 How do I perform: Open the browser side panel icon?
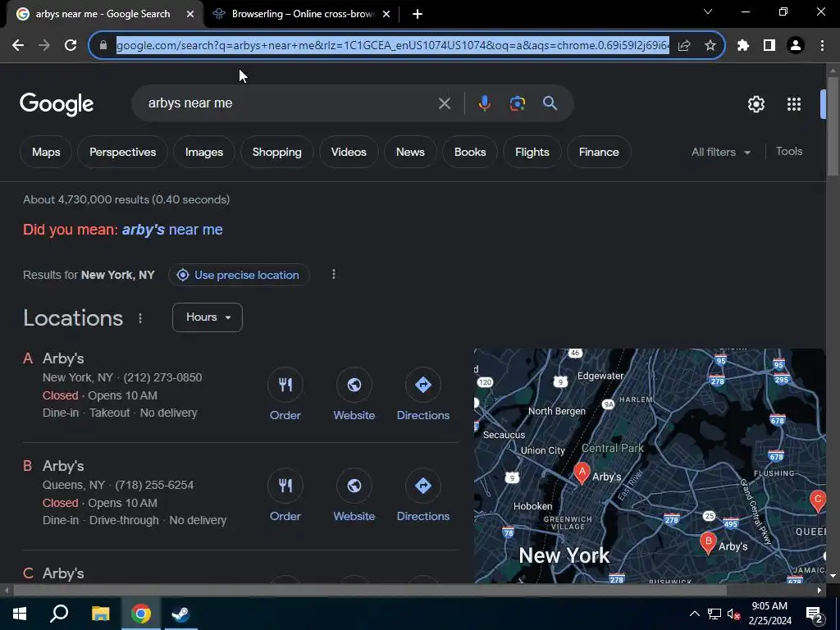[x=769, y=46]
